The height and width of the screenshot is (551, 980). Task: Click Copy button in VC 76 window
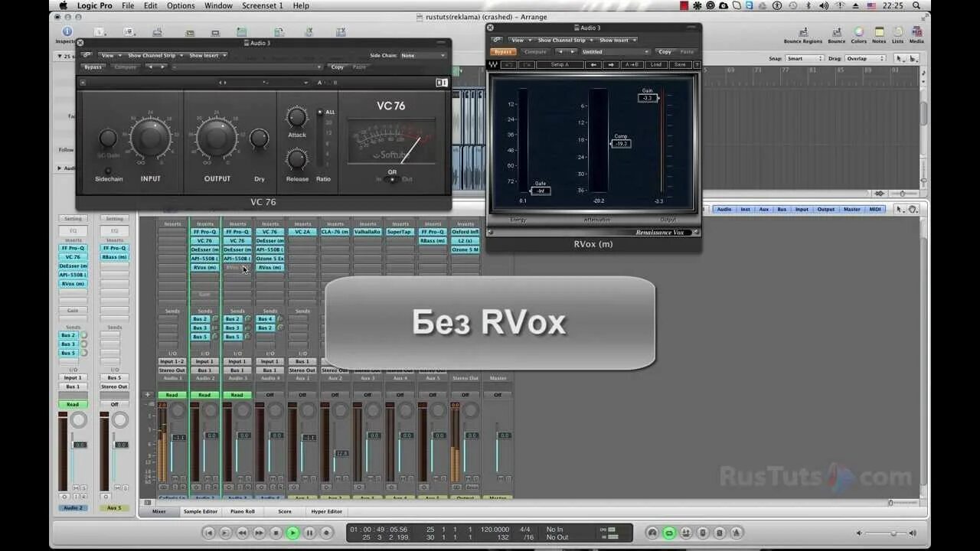tap(338, 67)
